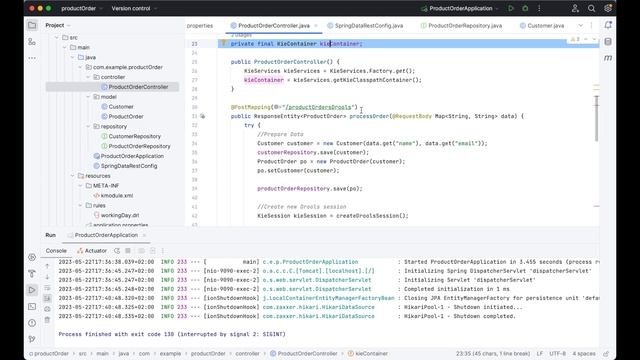This screenshot has height=360, width=640.
Task: Open the Version control dropdown
Action: [x=134, y=8]
